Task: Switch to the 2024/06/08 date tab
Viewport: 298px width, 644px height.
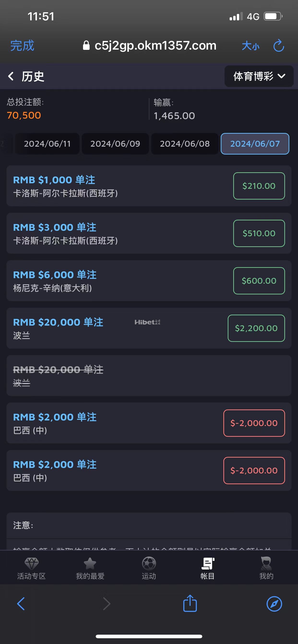Action: tap(185, 144)
